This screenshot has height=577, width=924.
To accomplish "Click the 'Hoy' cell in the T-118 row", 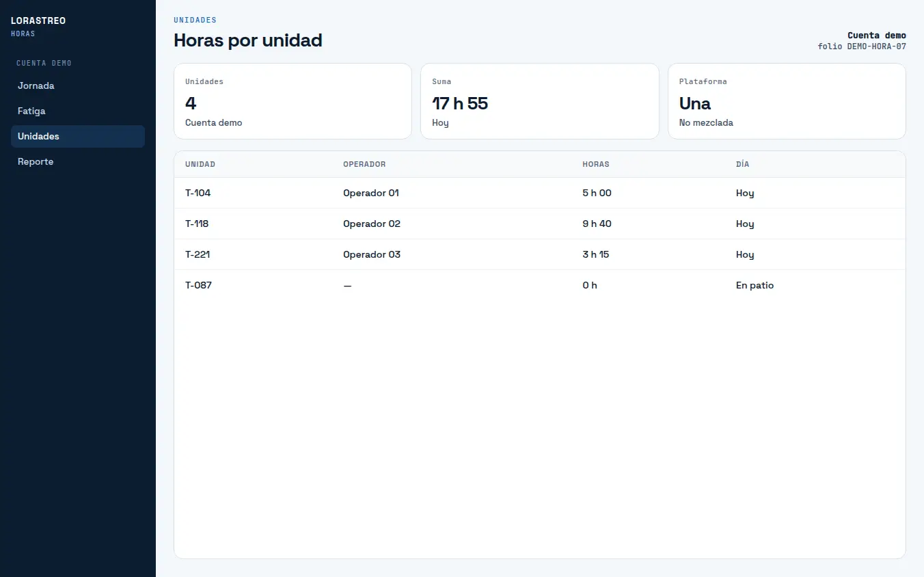I will [745, 224].
